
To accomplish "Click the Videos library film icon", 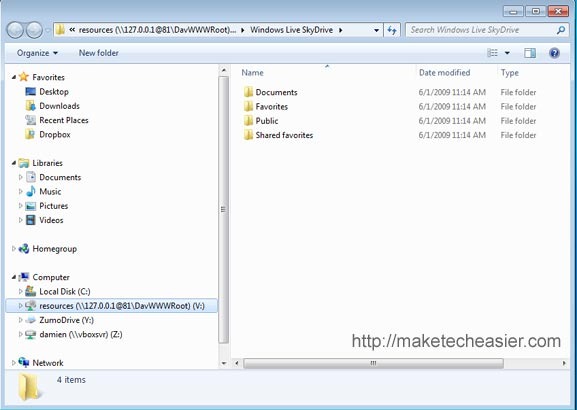I will (x=31, y=220).
